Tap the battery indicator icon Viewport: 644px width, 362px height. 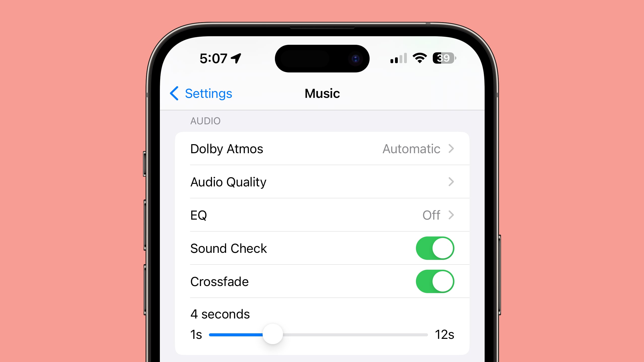pyautogui.click(x=443, y=58)
